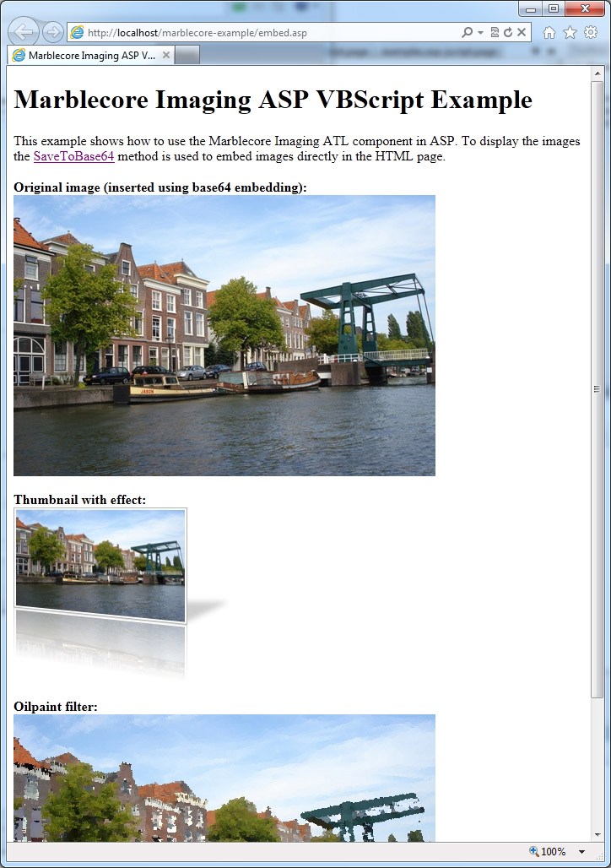Click the search magnifier icon in address bar

467,32
